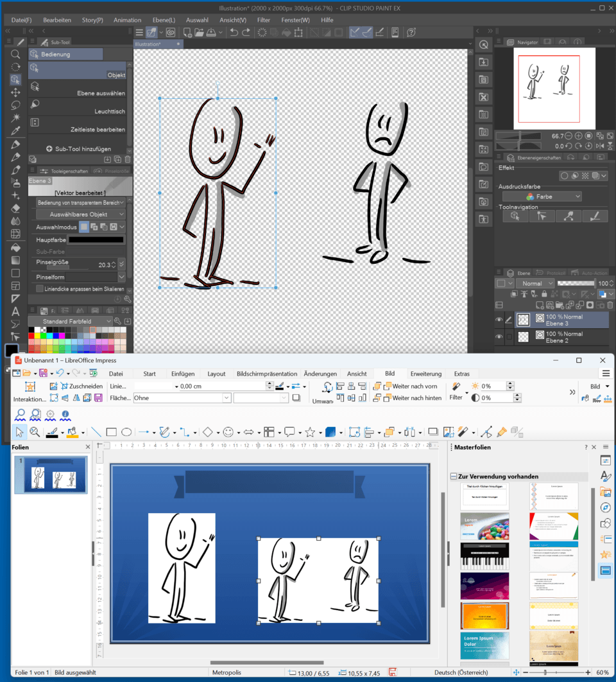Open the Impress sidebar Navigator compass icon
This screenshot has width=616, height=682.
pyautogui.click(x=606, y=507)
